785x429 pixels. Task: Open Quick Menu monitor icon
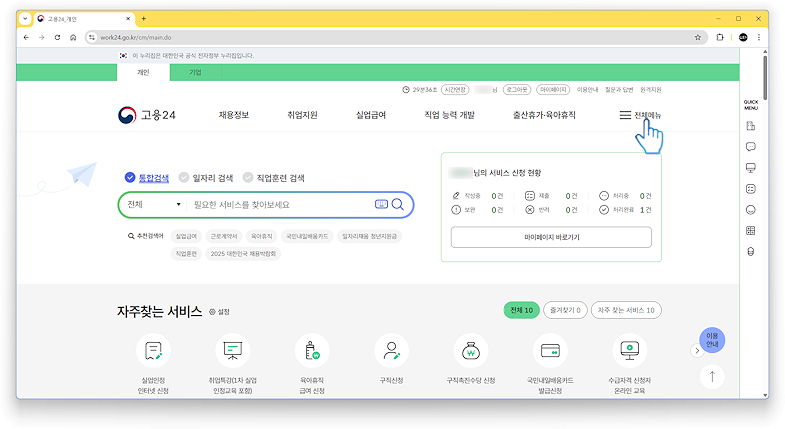[750, 168]
